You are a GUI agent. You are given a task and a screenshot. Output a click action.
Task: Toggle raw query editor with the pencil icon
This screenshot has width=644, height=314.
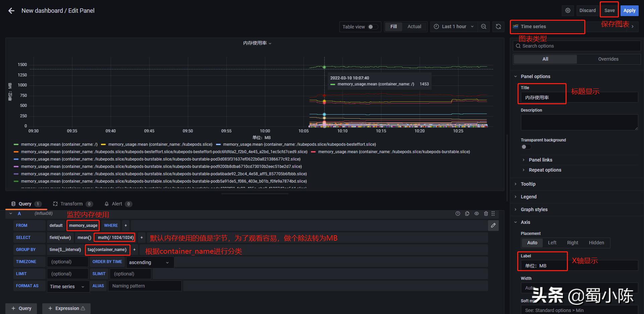pyautogui.click(x=493, y=226)
